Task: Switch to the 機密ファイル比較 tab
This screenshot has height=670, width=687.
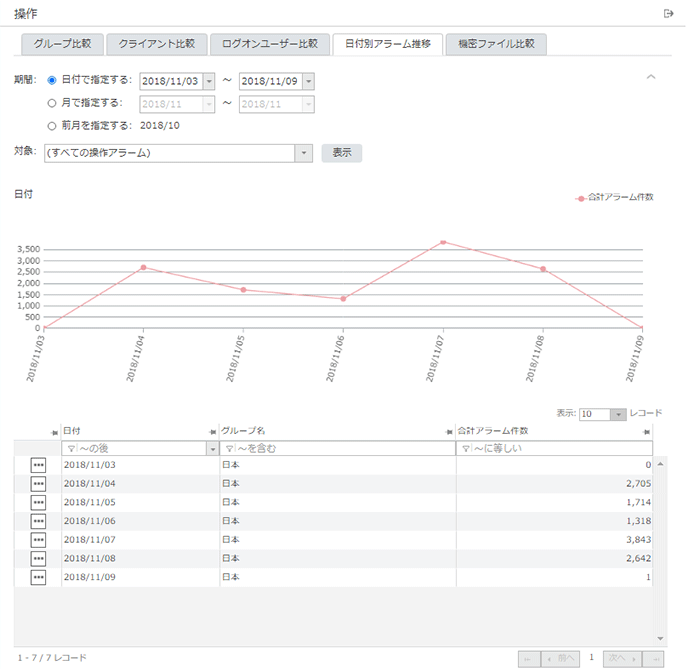Action: [x=496, y=44]
